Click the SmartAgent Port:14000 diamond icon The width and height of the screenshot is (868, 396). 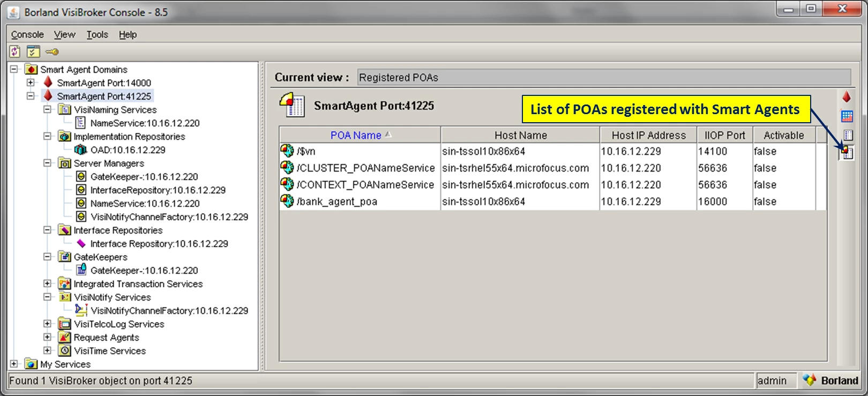click(x=48, y=82)
